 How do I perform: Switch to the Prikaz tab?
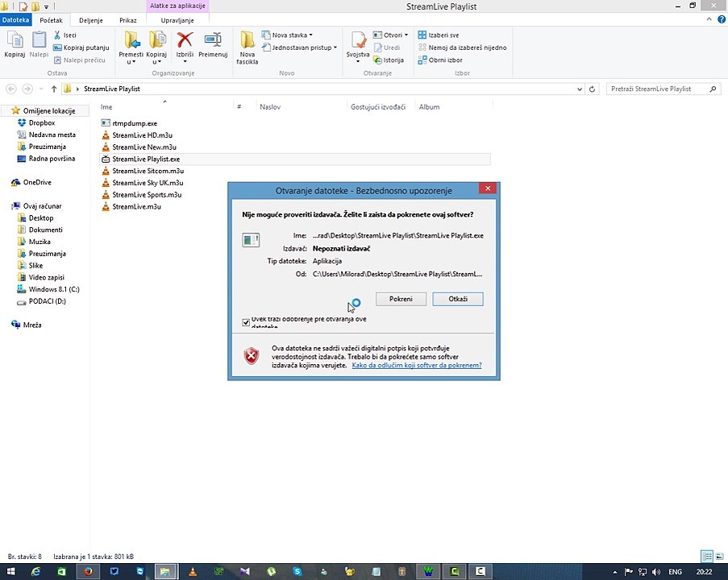[x=127, y=20]
